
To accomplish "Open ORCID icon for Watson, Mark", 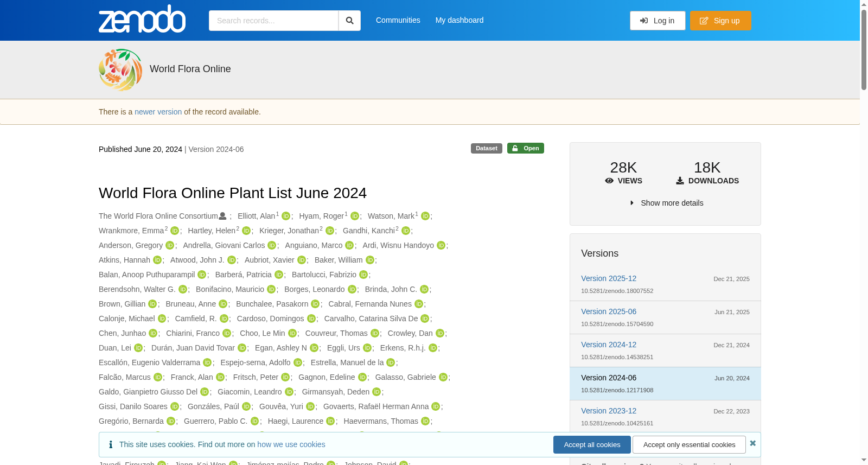I will click(x=425, y=216).
